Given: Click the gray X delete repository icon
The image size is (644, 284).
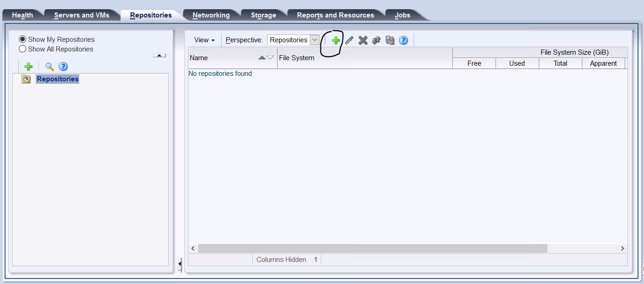Looking at the screenshot, I should (363, 40).
